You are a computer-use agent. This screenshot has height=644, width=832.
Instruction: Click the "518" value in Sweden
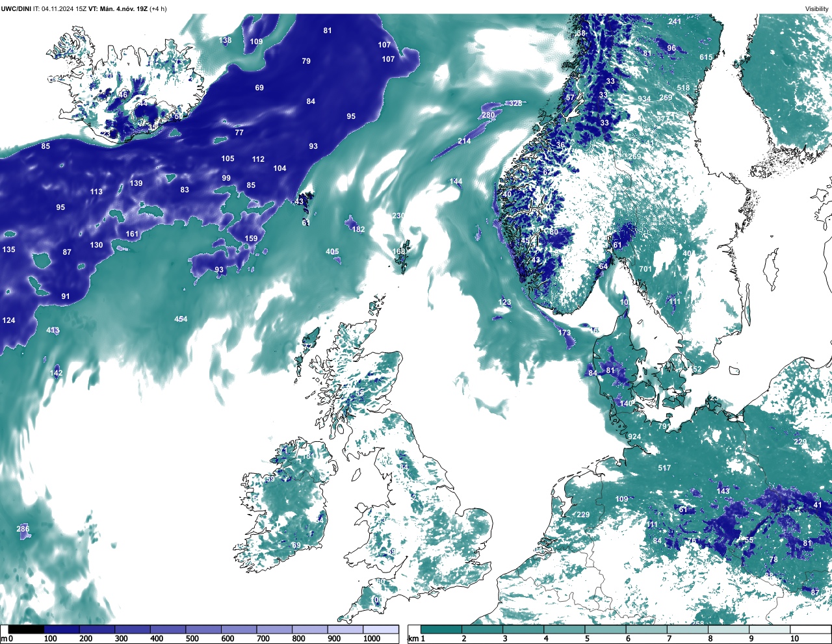(683, 88)
